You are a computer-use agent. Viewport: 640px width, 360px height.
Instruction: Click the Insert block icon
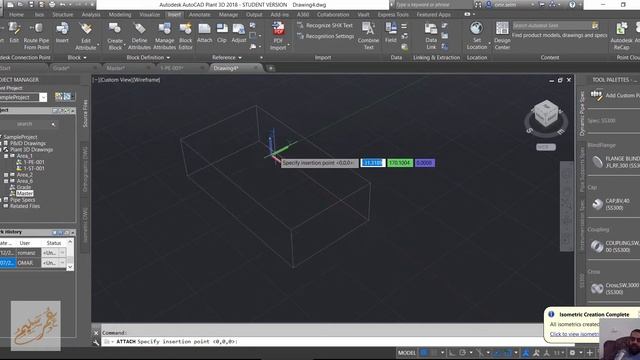pyautogui.click(x=62, y=33)
